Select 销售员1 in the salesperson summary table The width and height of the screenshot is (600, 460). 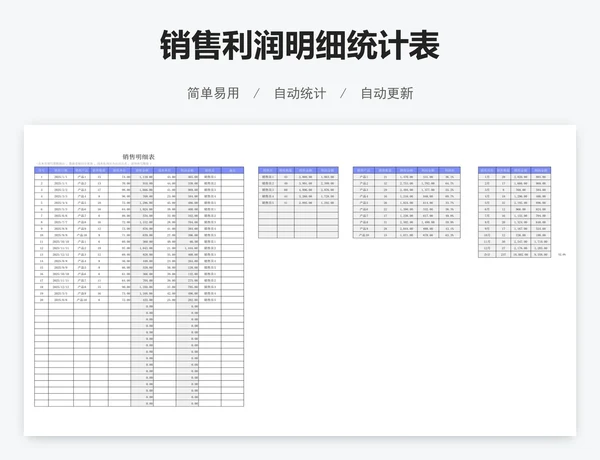tap(267, 177)
